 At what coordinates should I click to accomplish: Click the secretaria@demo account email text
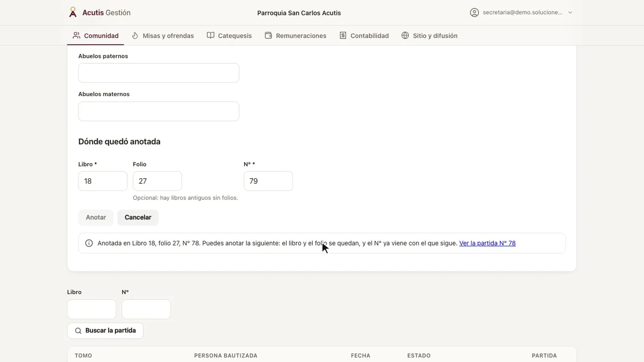522,12
